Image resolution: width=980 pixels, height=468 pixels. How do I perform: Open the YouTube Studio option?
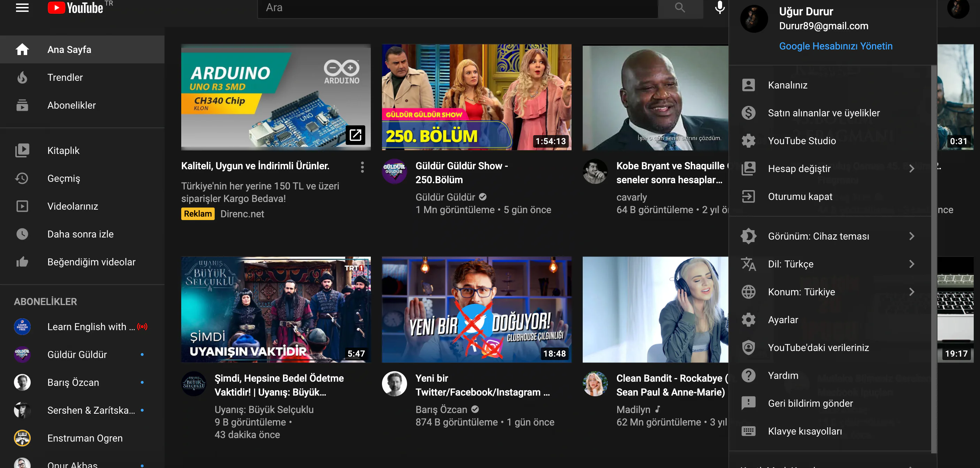tap(802, 141)
